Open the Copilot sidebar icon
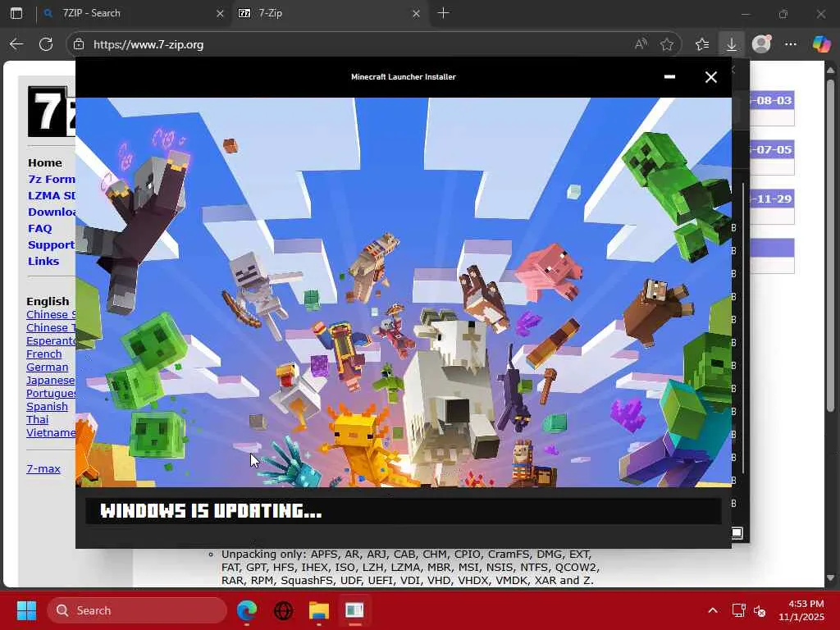 point(820,44)
